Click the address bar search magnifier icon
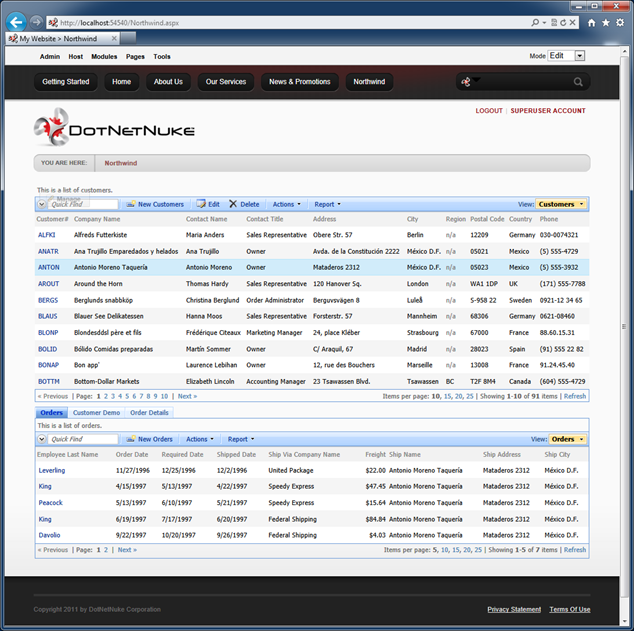The image size is (634, 631). (x=535, y=23)
